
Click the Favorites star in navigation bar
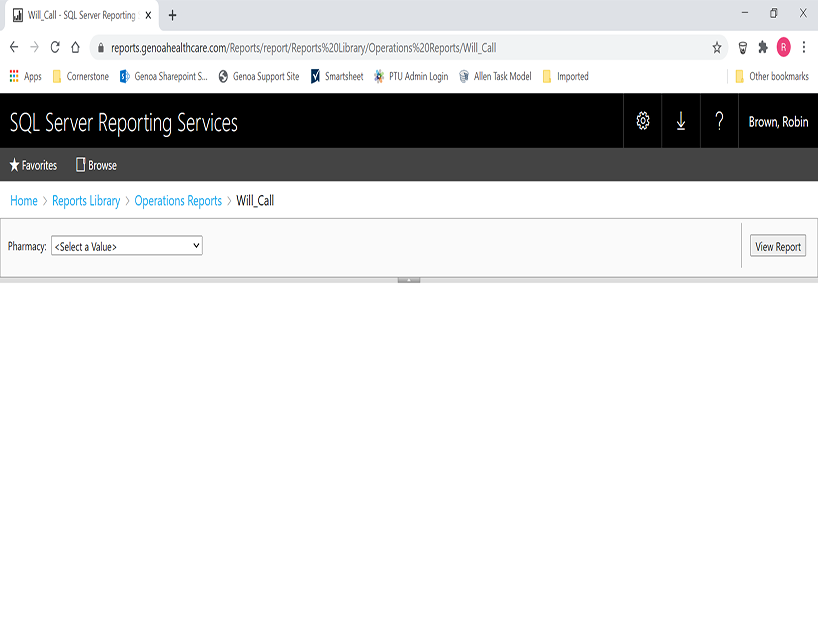(33, 165)
